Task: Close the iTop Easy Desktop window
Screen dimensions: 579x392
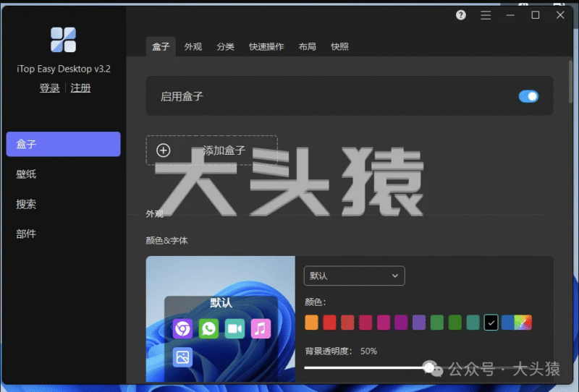Action: tap(560, 15)
